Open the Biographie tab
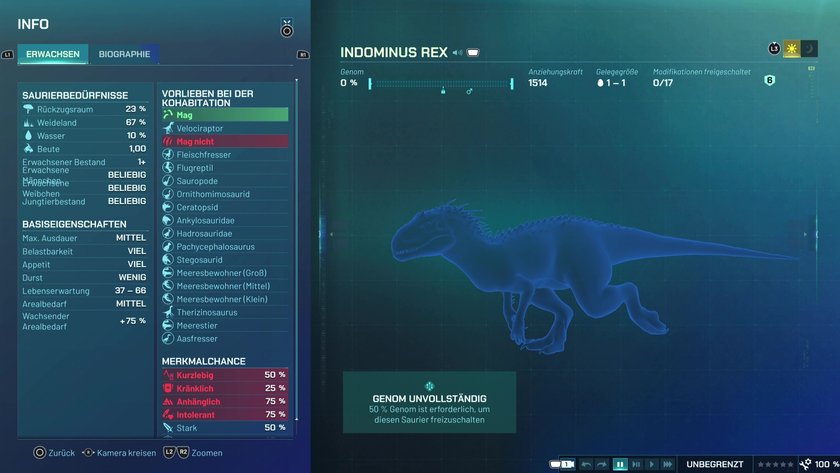 pos(124,54)
